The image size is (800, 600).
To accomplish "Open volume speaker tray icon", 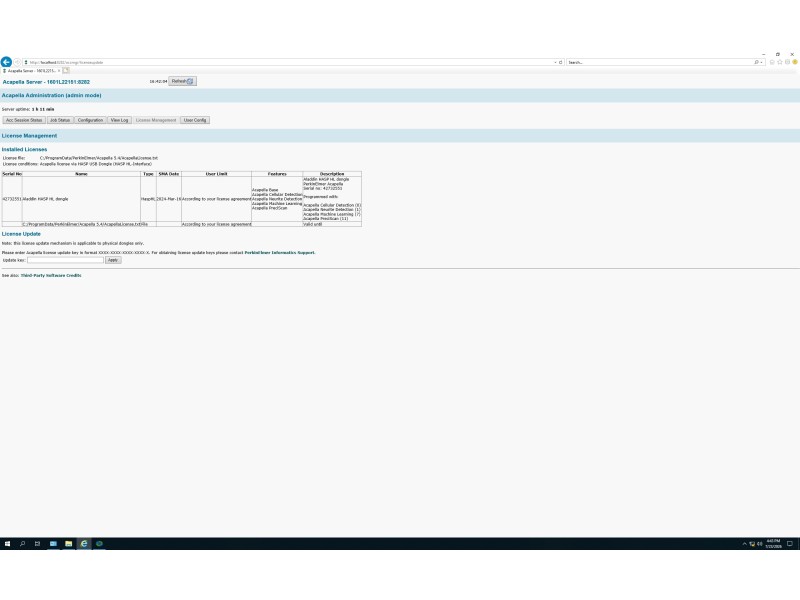I will coord(760,544).
